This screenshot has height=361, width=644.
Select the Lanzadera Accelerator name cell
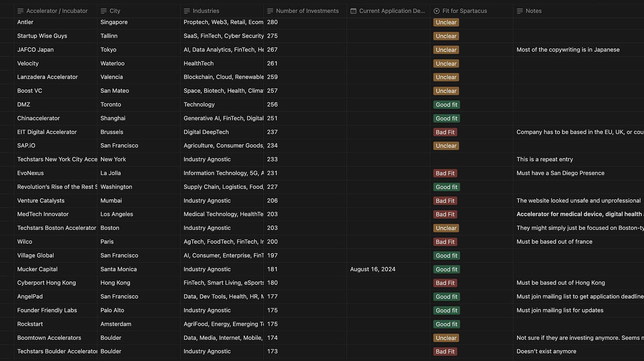point(55,77)
